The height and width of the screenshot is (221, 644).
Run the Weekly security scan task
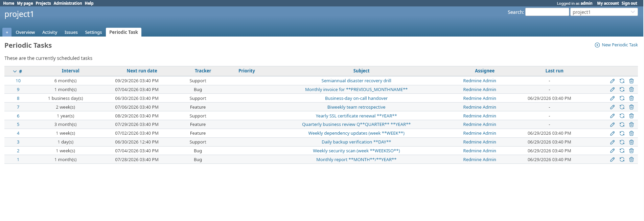622,151
